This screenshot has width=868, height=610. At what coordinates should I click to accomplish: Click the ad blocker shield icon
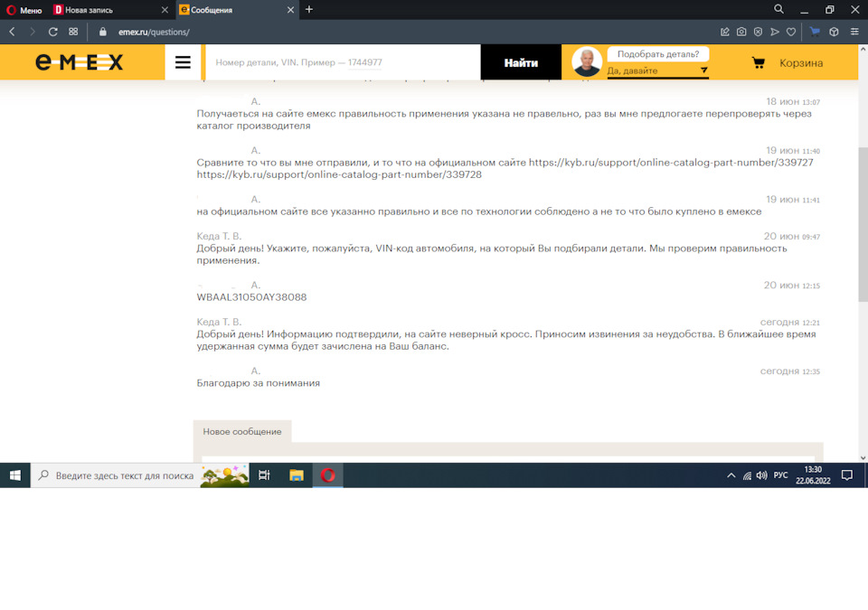coord(758,33)
